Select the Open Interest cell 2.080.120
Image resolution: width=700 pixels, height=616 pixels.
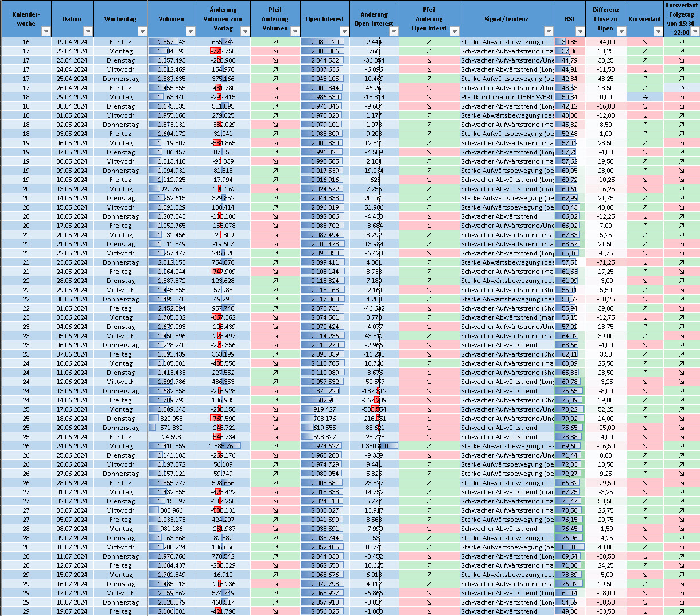tap(325, 42)
